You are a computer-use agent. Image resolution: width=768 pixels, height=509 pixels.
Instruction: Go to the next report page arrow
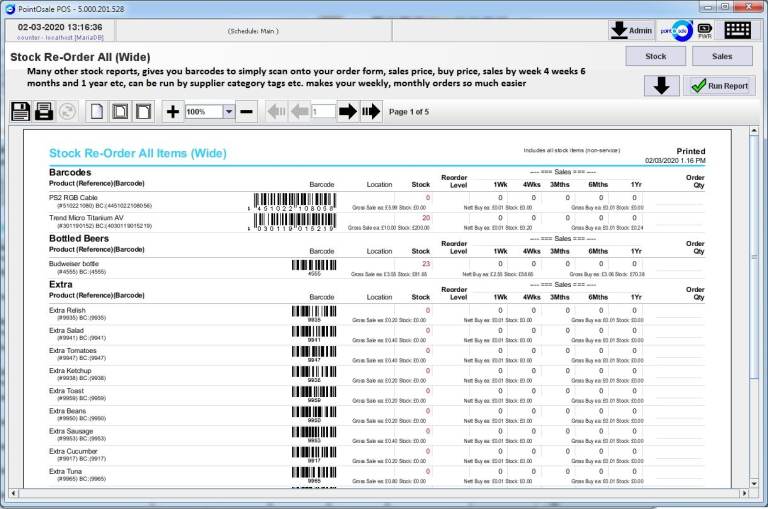tap(347, 111)
